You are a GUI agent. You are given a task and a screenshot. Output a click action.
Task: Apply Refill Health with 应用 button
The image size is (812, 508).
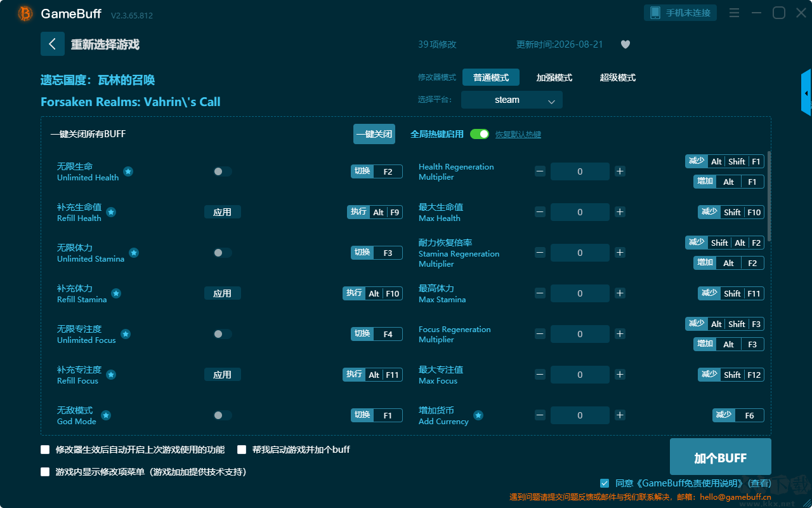pos(223,212)
